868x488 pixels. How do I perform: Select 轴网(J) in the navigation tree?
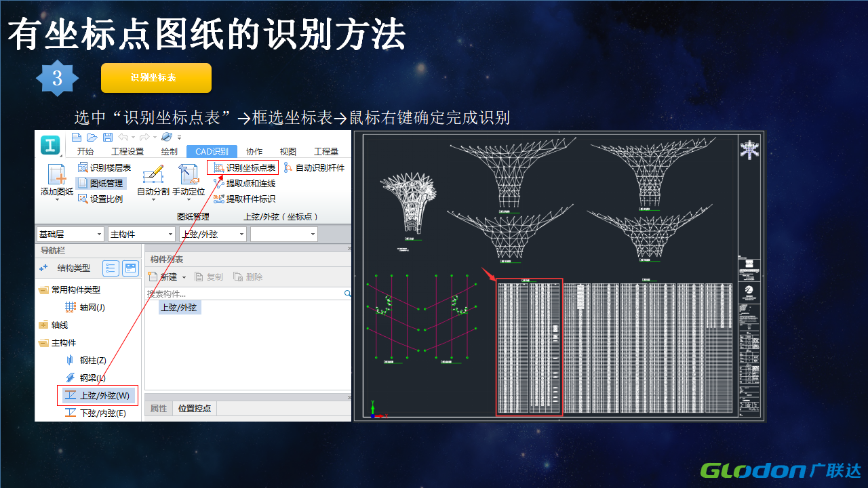(85, 307)
